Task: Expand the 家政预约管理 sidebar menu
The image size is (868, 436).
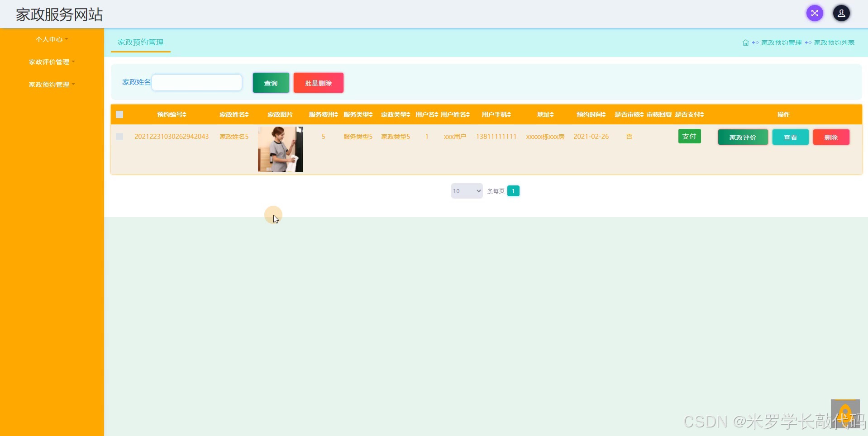Action: 52,85
